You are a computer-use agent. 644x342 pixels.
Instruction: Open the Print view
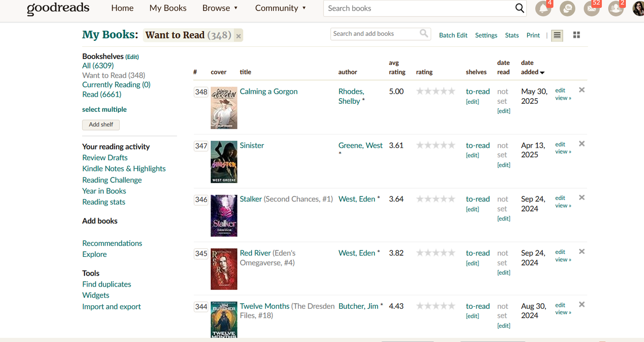533,35
